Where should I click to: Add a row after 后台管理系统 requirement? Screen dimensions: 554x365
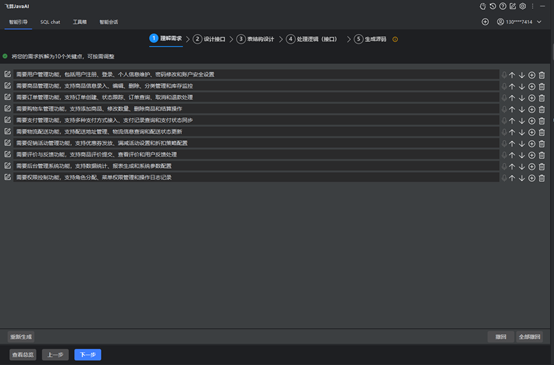tap(532, 166)
